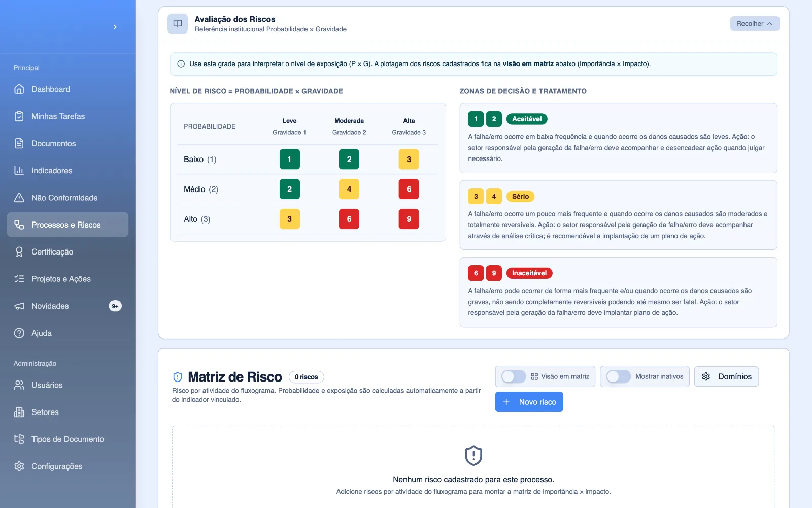Image resolution: width=812 pixels, height=508 pixels.
Task: Select yellow cell 3 in Baixo row
Action: 409,160
